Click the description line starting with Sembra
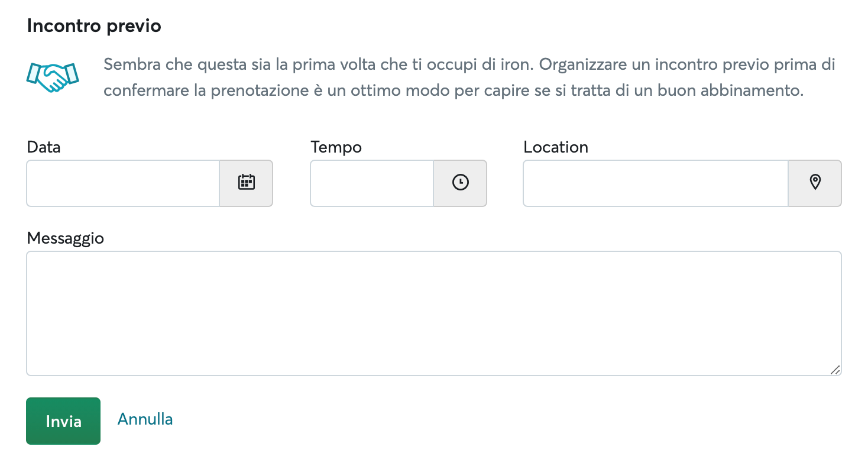The image size is (868, 466). pos(469,64)
